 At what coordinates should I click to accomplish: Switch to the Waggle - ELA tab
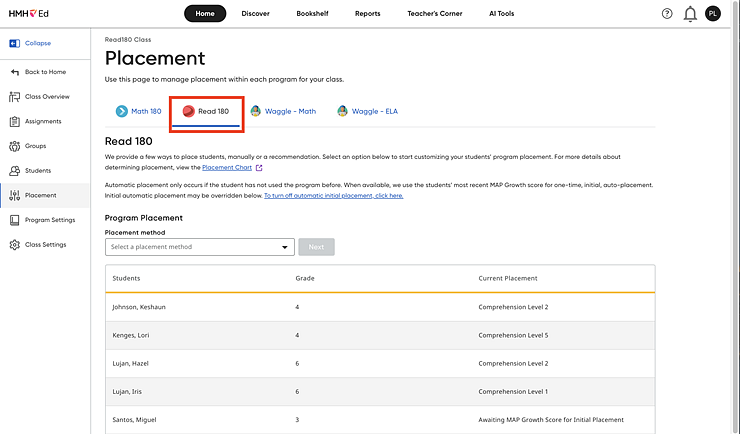click(x=368, y=111)
